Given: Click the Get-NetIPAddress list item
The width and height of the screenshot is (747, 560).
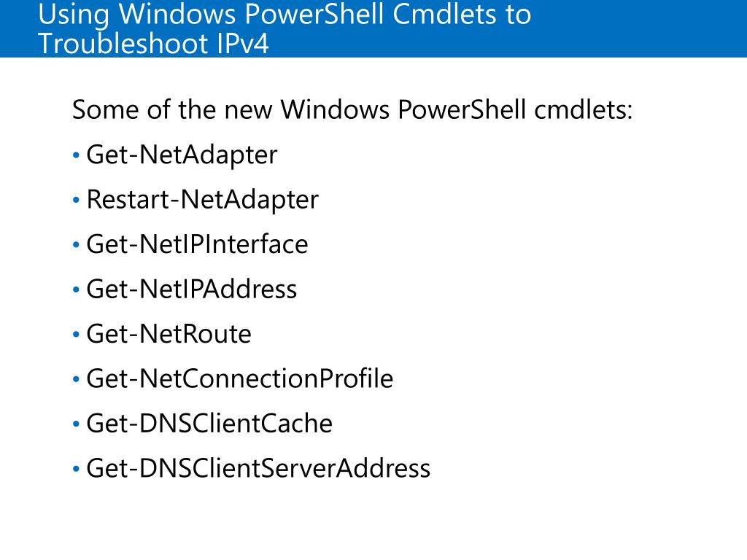Looking at the screenshot, I should [191, 289].
